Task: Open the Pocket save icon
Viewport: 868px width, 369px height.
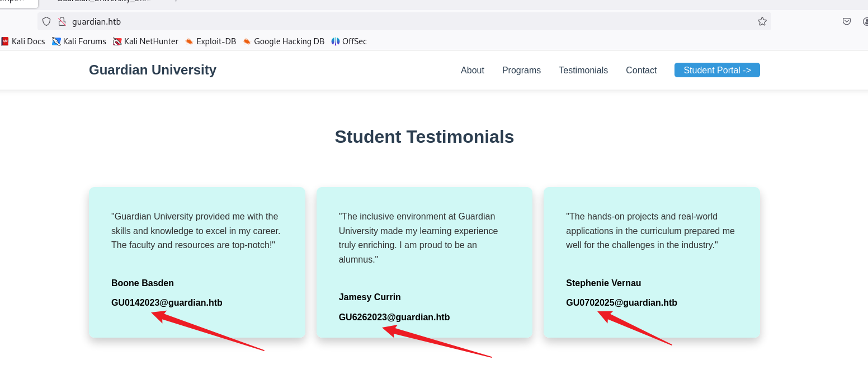Action: [847, 21]
